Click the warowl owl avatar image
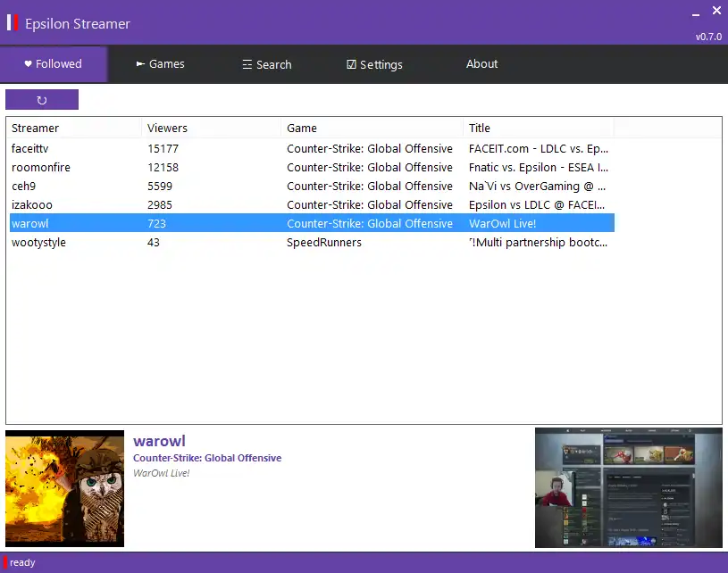 [64, 488]
